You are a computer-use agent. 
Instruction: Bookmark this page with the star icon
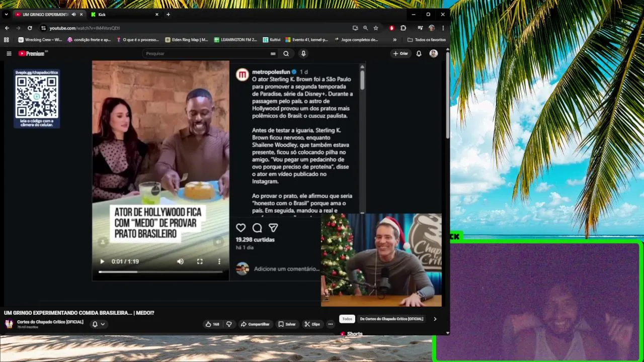pos(376,28)
